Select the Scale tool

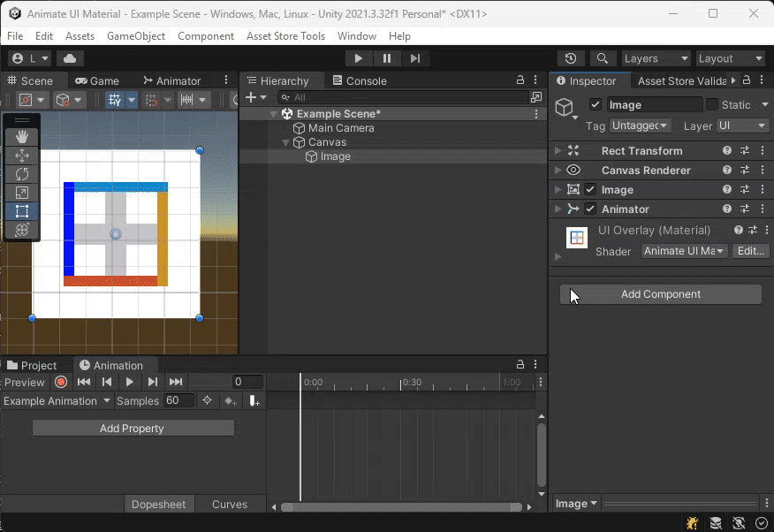[21, 193]
